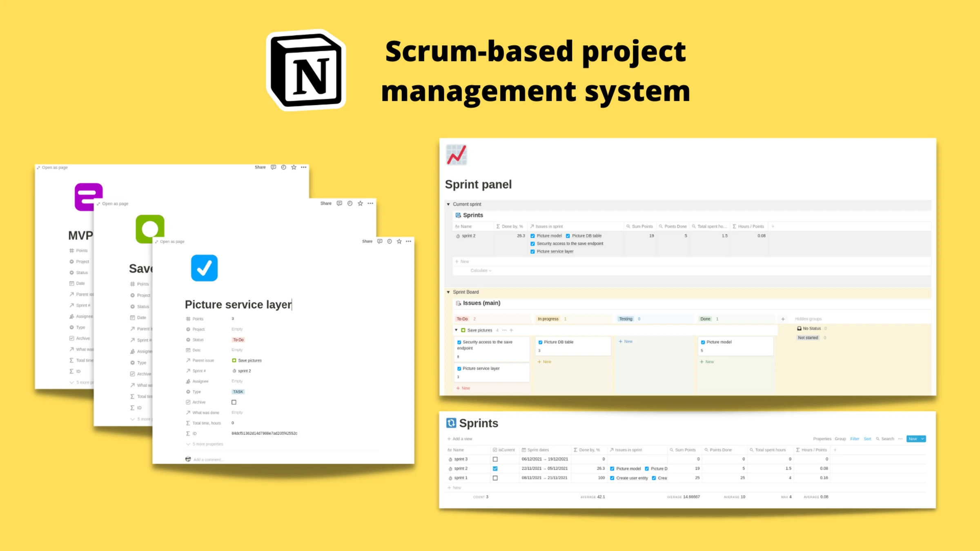Collapse the Save pictures group on the board

456,330
